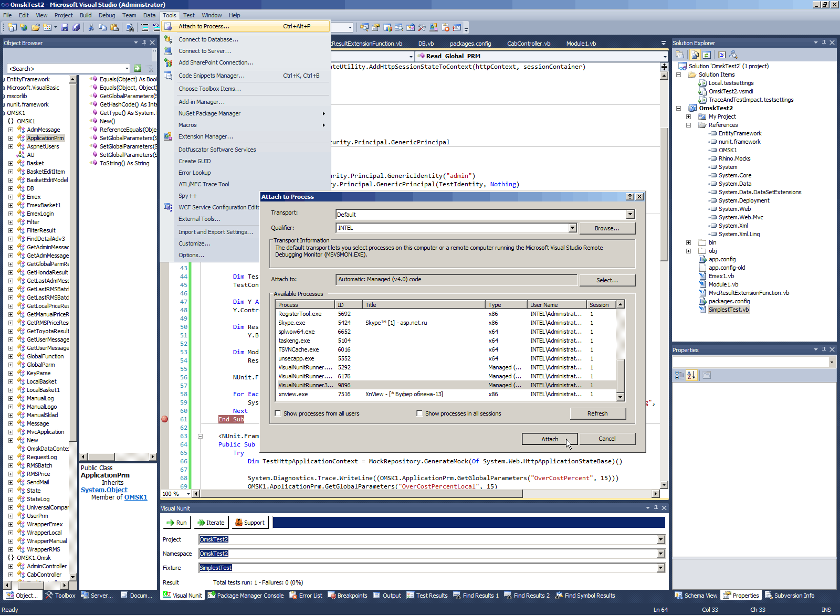Click the Visual Nunit test progress bar
840x616 pixels.
[469, 522]
